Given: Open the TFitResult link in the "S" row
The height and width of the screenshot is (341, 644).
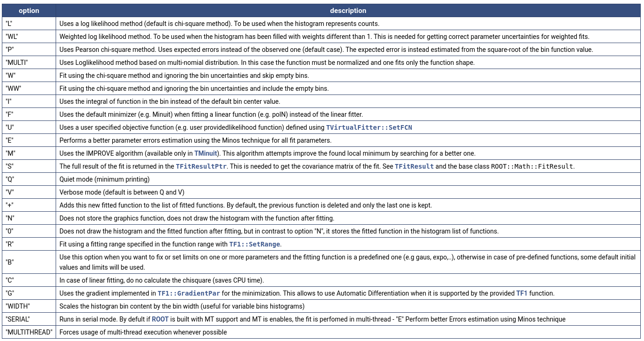Looking at the screenshot, I should (414, 166).
